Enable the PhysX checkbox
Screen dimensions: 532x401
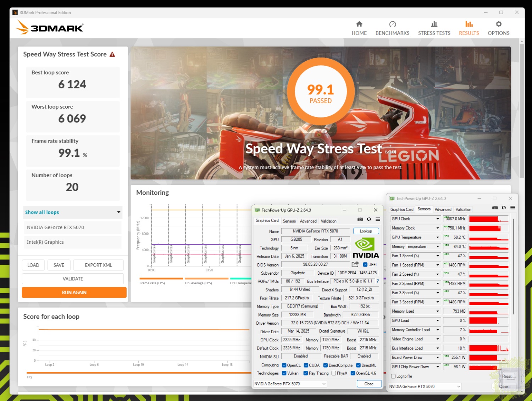click(334, 373)
